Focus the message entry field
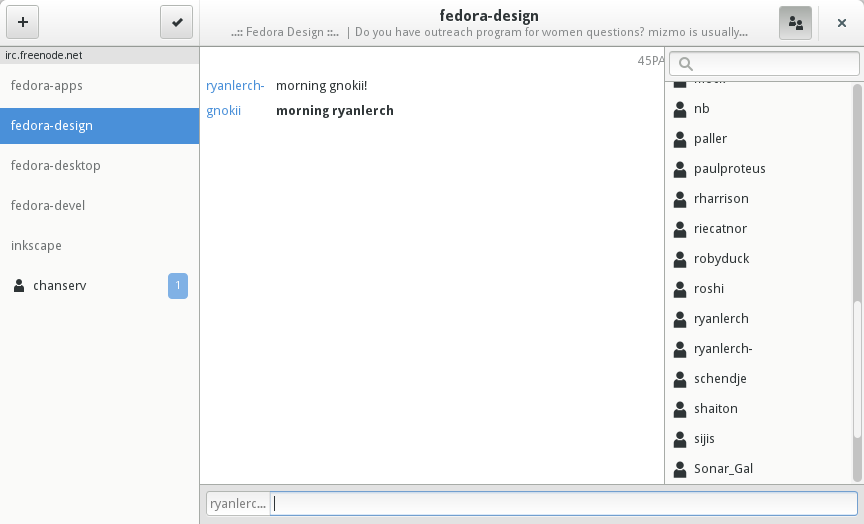Screen dimensions: 864x524 tap(565, 504)
